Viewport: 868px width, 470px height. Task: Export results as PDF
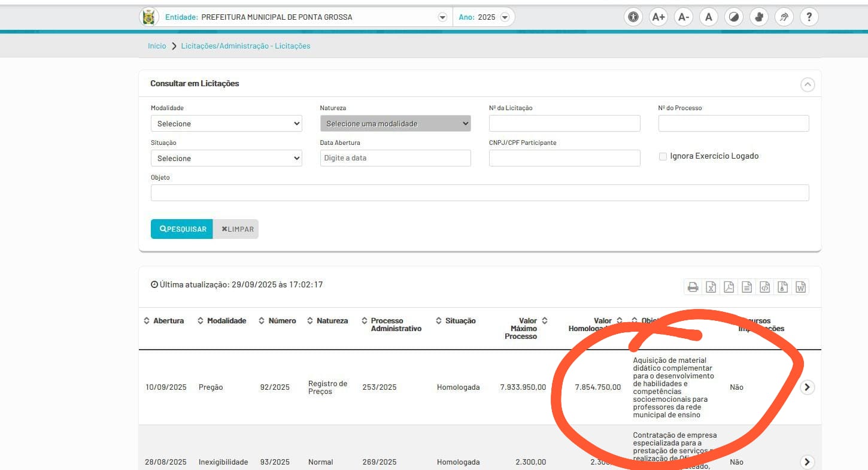729,287
